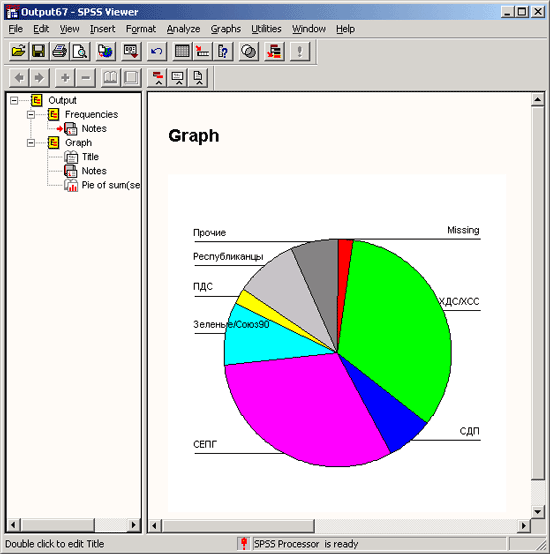The image size is (550, 554).
Task: Click the Undo arrow icon
Action: point(156,52)
